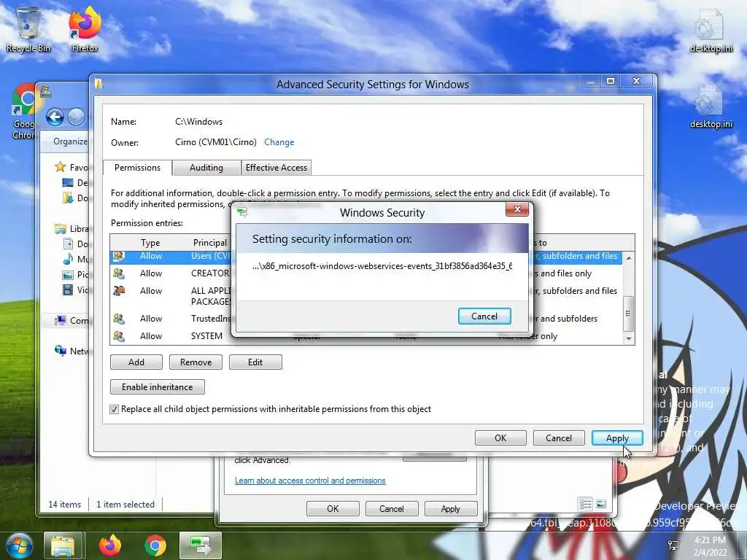
Task: Cancel the Windows Security progress dialog
Action: (x=484, y=316)
